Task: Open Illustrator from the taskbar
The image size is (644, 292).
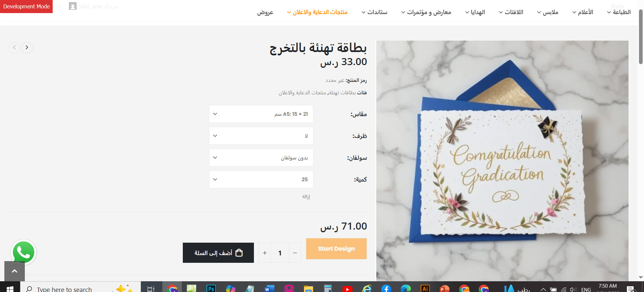Action: (425, 289)
